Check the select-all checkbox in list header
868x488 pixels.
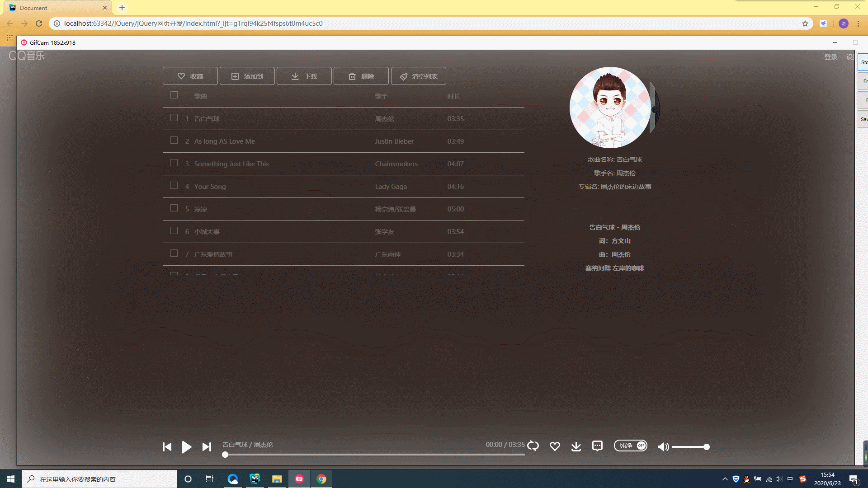(x=174, y=95)
